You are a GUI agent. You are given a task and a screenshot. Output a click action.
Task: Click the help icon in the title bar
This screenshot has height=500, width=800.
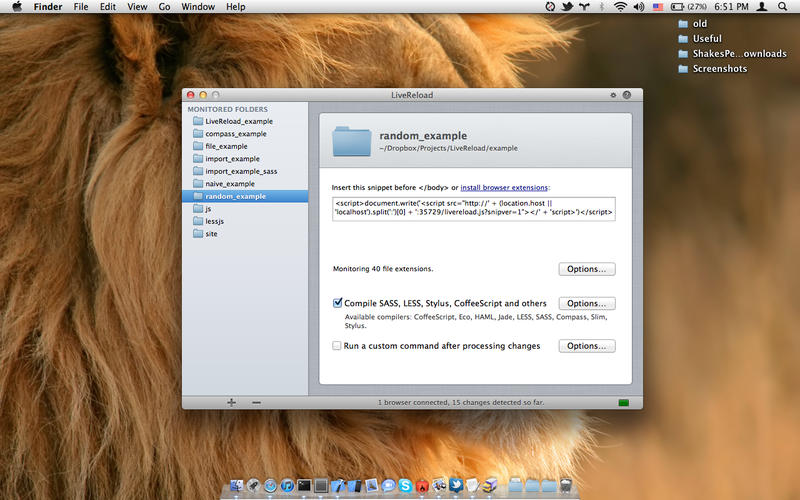[x=627, y=95]
